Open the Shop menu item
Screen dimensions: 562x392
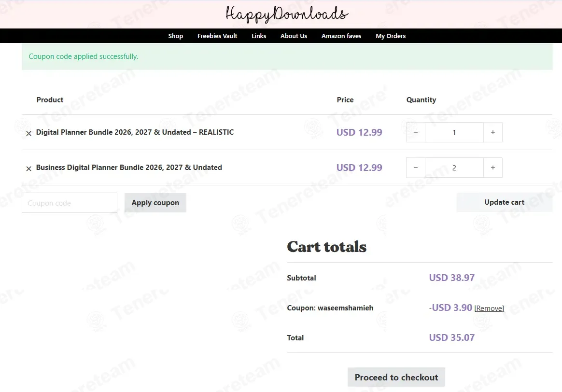point(176,36)
